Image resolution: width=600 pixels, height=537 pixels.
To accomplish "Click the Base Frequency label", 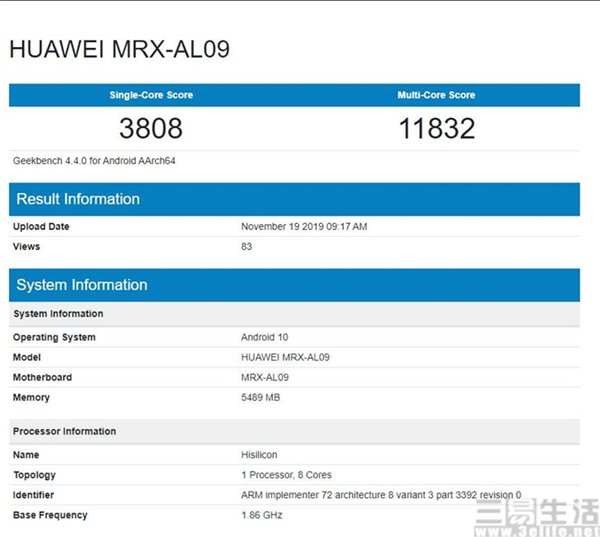I will coord(50,515).
